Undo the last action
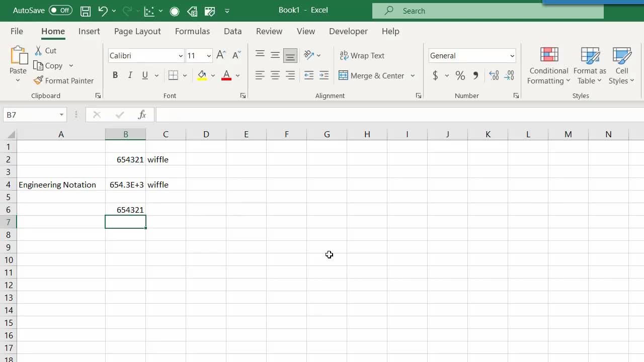This screenshot has width=644, height=362. point(103,11)
